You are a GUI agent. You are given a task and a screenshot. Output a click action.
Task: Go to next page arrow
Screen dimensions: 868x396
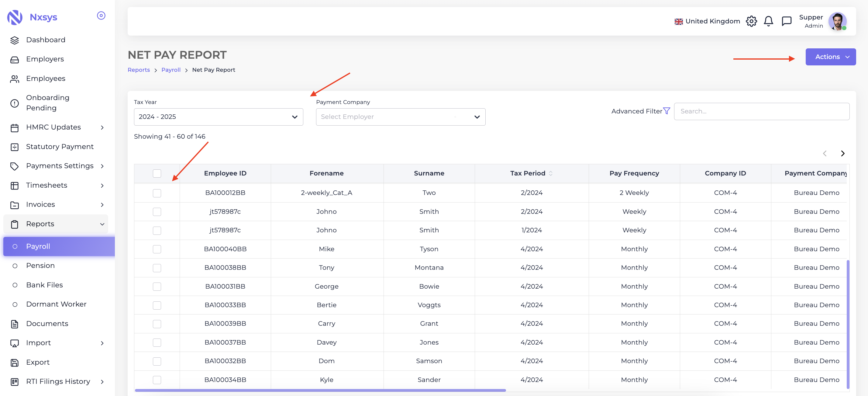point(842,154)
